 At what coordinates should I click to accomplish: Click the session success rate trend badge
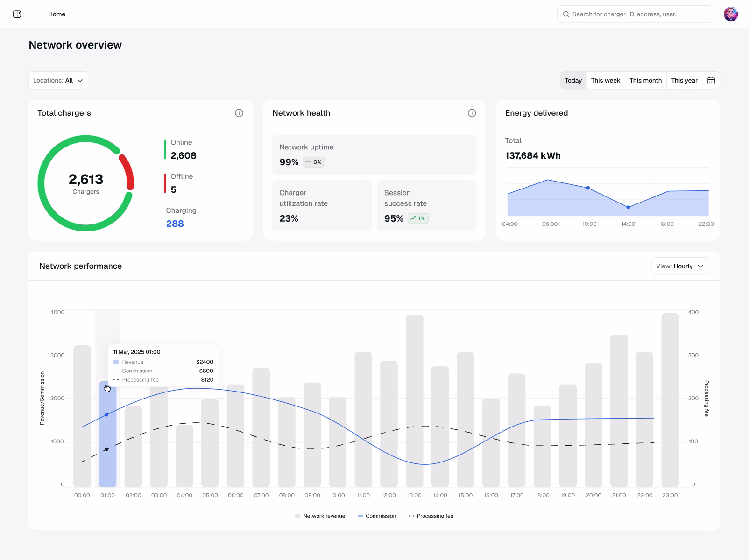pyautogui.click(x=418, y=218)
